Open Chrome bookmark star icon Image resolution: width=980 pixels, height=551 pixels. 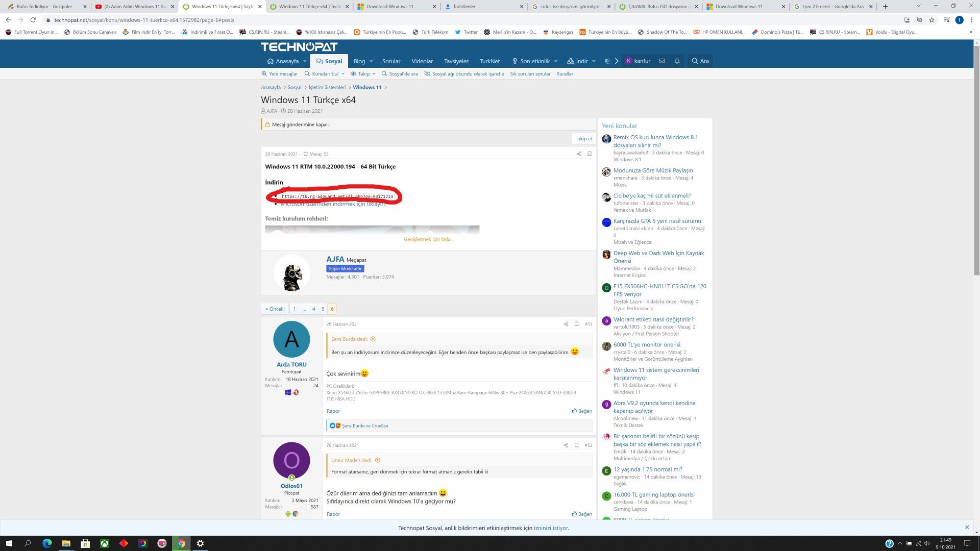(x=932, y=20)
